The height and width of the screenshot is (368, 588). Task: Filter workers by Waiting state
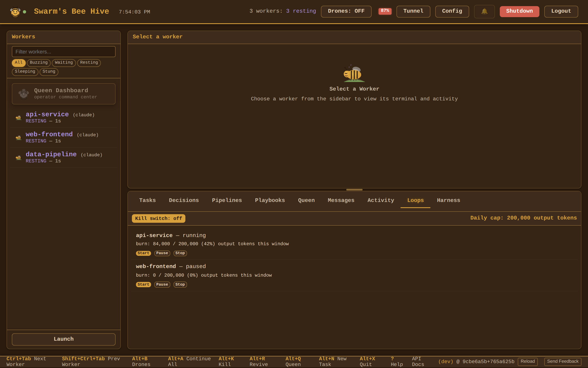click(x=64, y=63)
